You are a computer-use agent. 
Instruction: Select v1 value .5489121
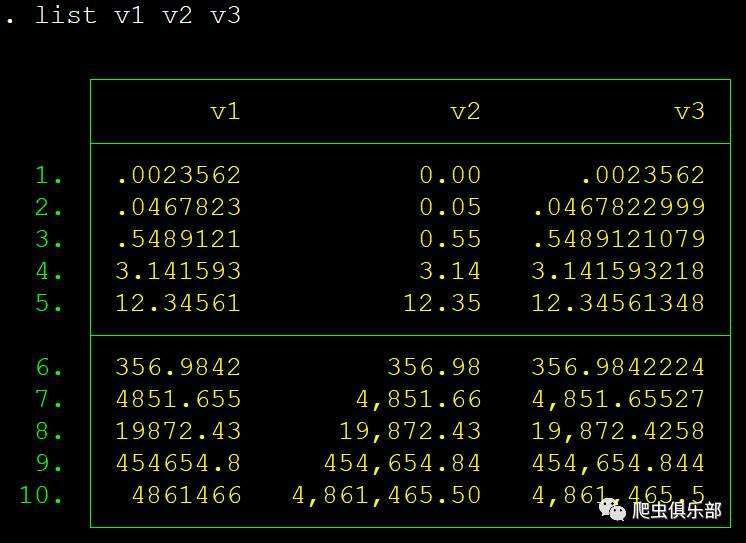pos(178,238)
